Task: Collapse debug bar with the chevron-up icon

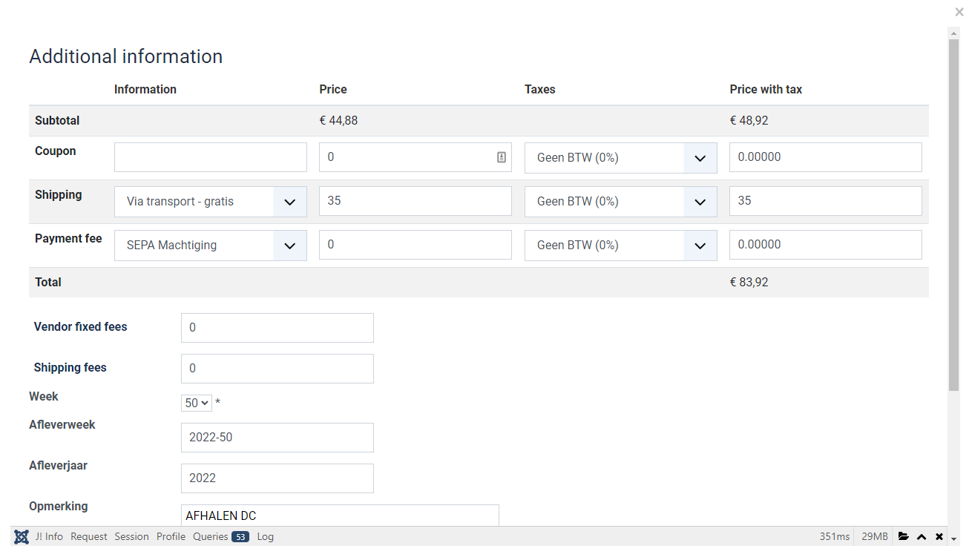Action: pos(922,536)
